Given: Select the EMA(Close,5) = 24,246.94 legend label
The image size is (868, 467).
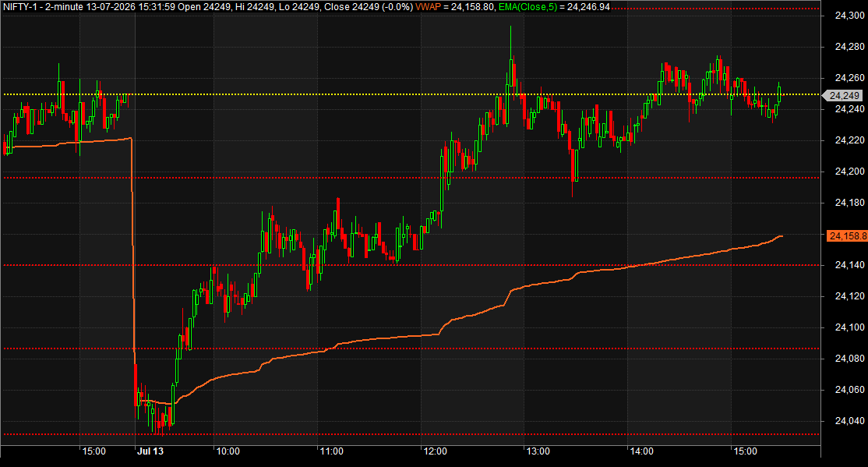Looking at the screenshot, I should pyautogui.click(x=554, y=7).
